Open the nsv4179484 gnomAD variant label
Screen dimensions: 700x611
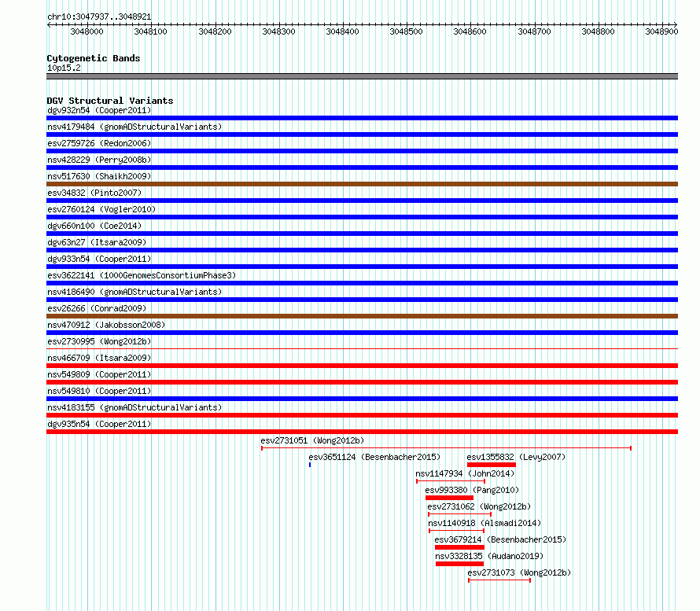[x=134, y=127]
